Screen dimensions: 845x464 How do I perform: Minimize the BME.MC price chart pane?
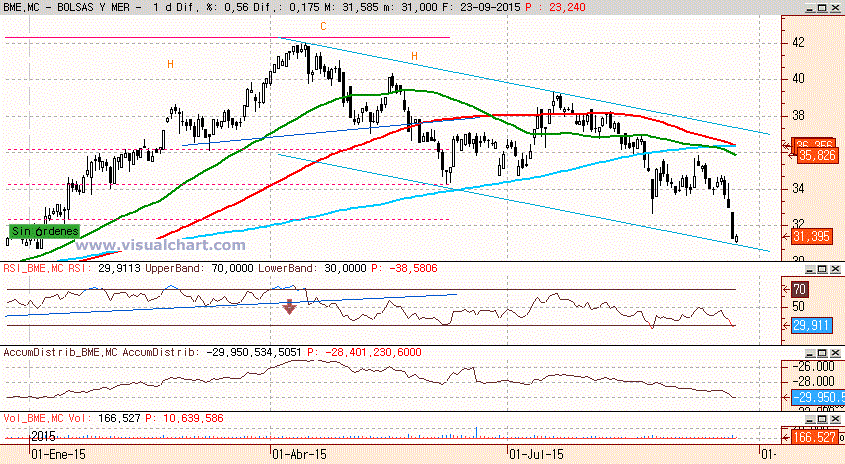click(x=810, y=8)
